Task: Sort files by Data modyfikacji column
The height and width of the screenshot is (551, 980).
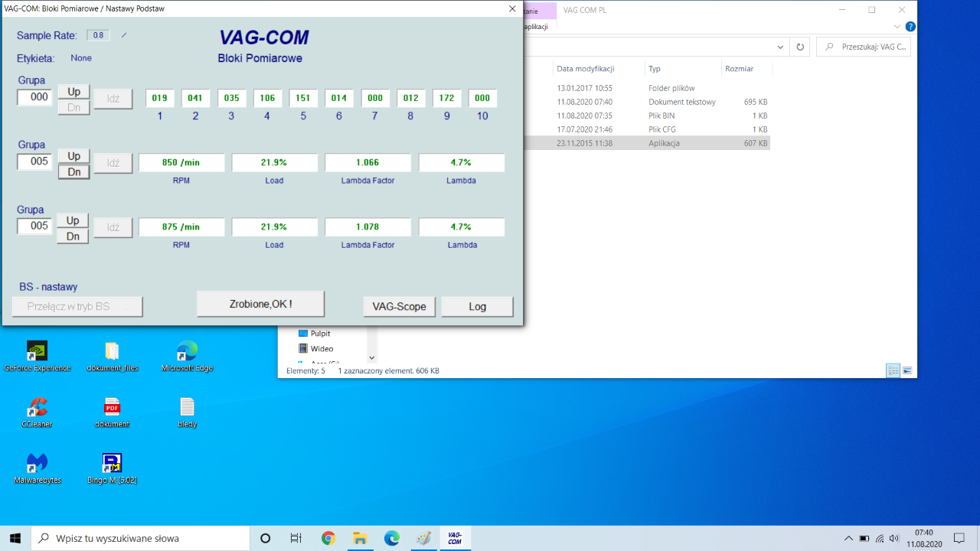Action: tap(586, 68)
